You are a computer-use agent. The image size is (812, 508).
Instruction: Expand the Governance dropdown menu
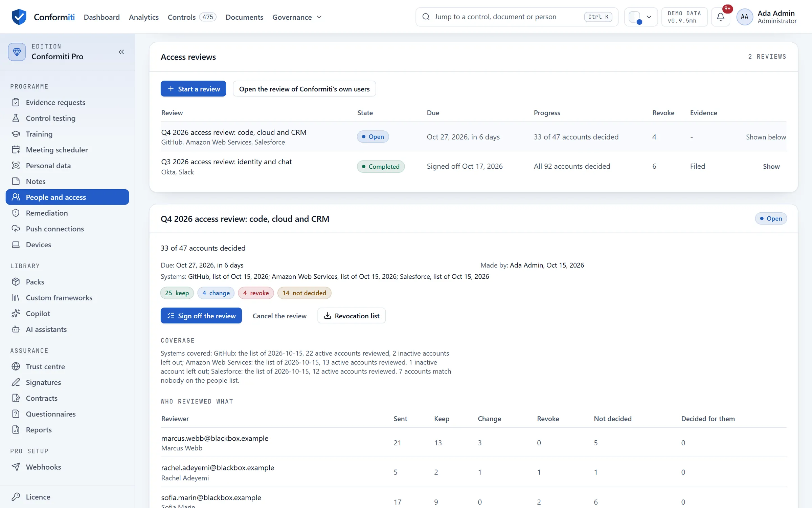pyautogui.click(x=297, y=17)
